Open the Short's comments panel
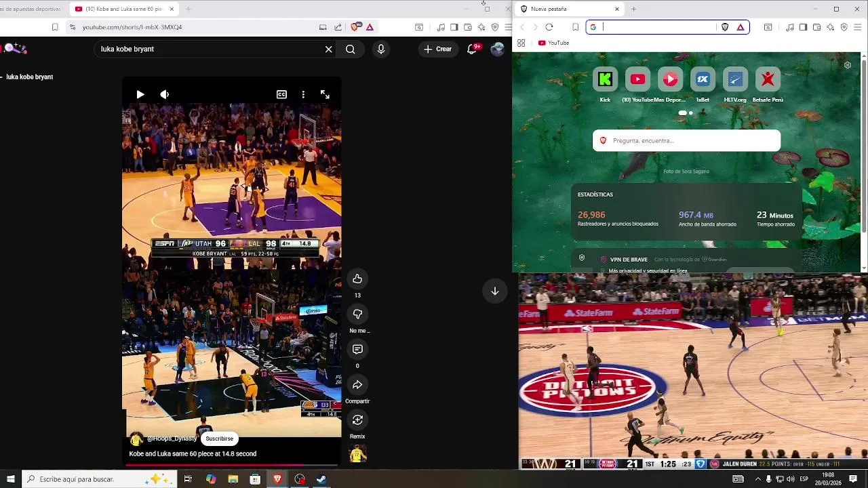868x488 pixels. pyautogui.click(x=357, y=349)
